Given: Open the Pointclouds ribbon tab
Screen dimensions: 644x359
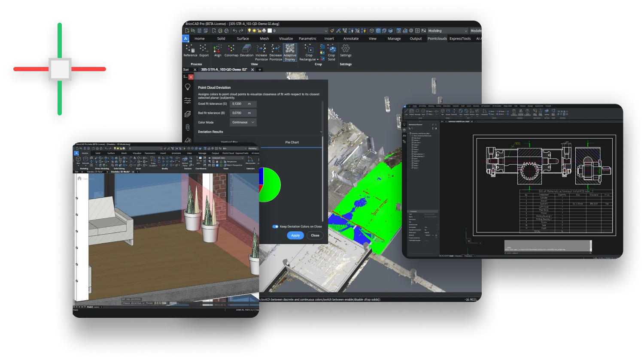Looking at the screenshot, I should 437,39.
